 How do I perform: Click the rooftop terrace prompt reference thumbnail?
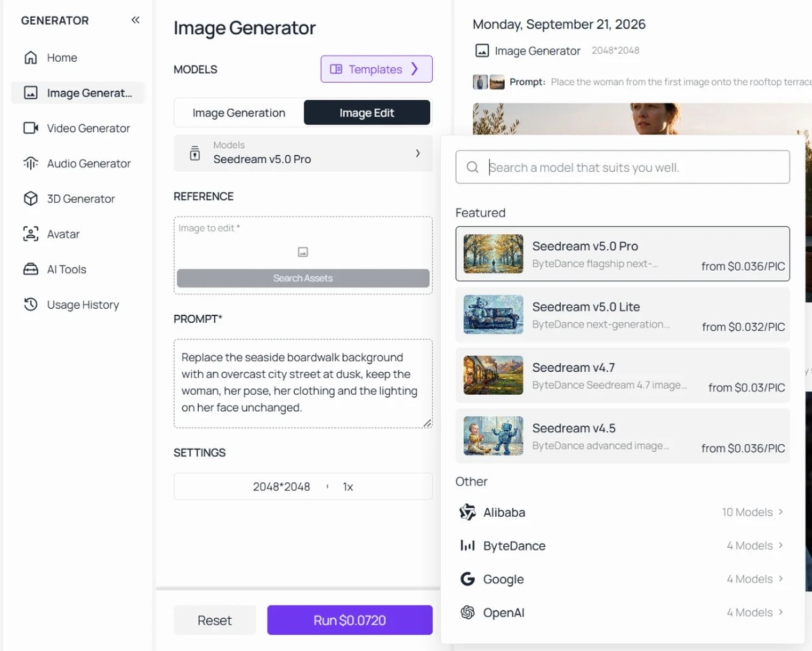[497, 82]
